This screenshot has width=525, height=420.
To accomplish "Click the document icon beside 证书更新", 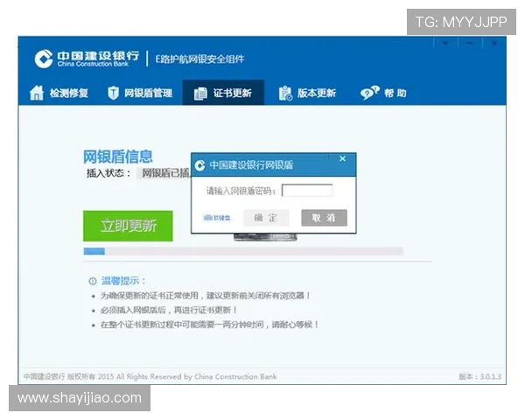I will [x=200, y=94].
